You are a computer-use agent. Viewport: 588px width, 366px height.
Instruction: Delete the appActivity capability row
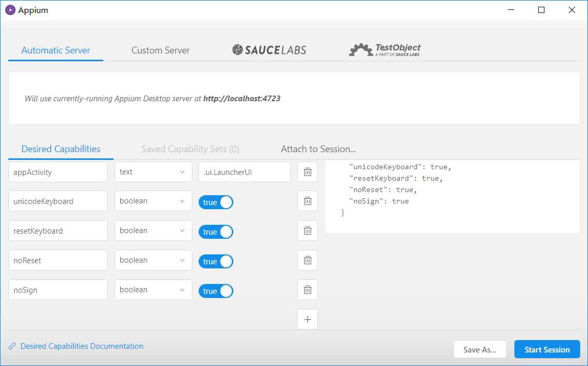pos(307,172)
